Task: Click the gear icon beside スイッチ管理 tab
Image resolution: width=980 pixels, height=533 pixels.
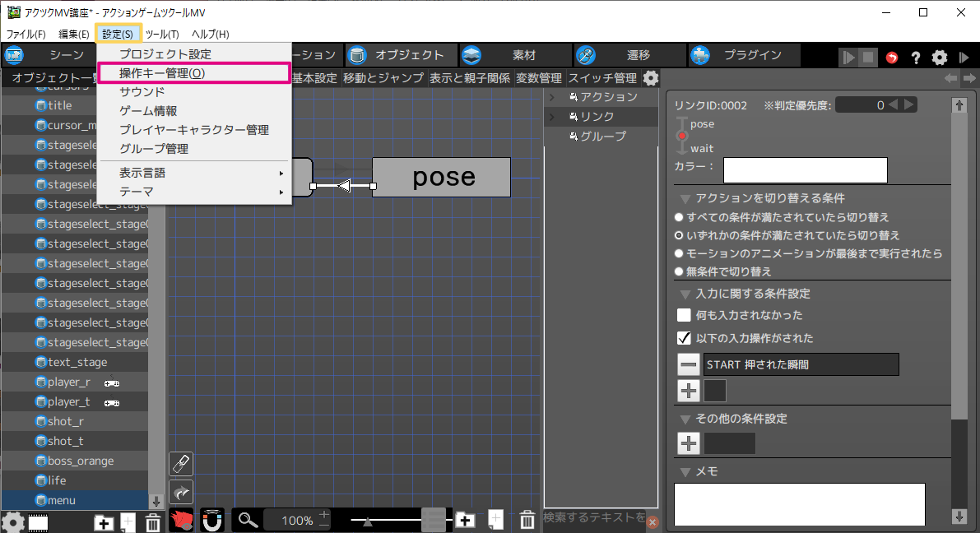Action: 650,78
